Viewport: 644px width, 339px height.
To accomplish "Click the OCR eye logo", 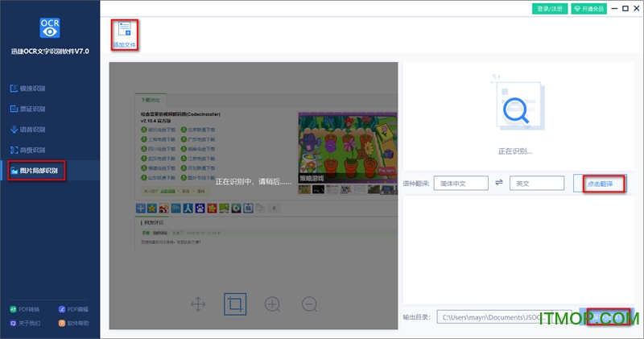I will (50, 27).
